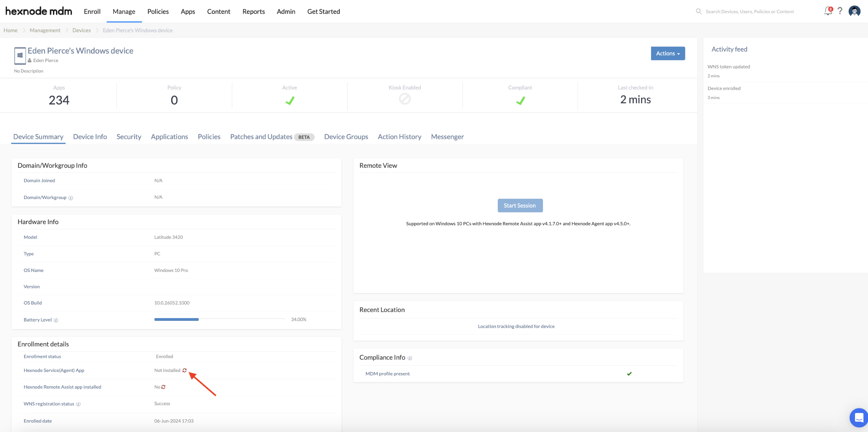Click Eden Pierce user link

(x=46, y=60)
